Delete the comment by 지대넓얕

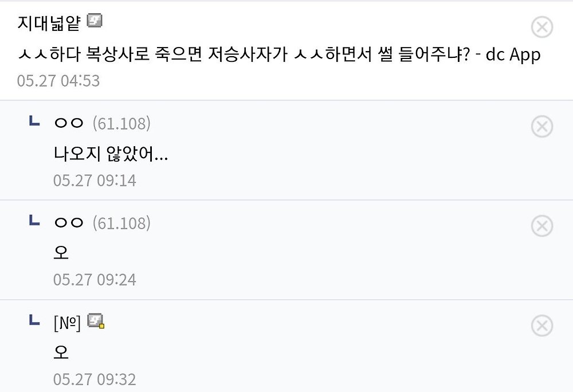(541, 27)
